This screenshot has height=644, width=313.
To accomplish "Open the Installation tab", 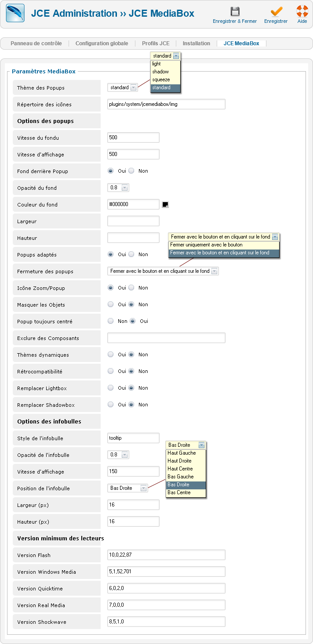I will [x=197, y=43].
